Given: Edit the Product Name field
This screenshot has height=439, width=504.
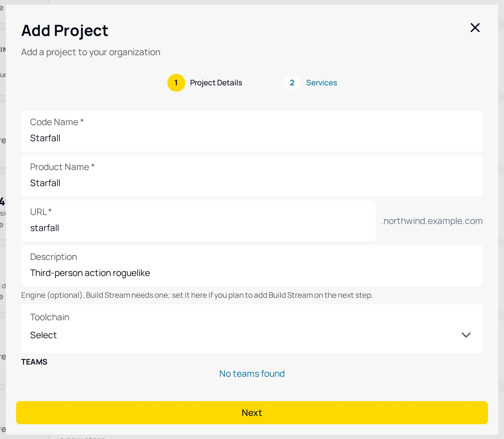Looking at the screenshot, I should (x=252, y=176).
